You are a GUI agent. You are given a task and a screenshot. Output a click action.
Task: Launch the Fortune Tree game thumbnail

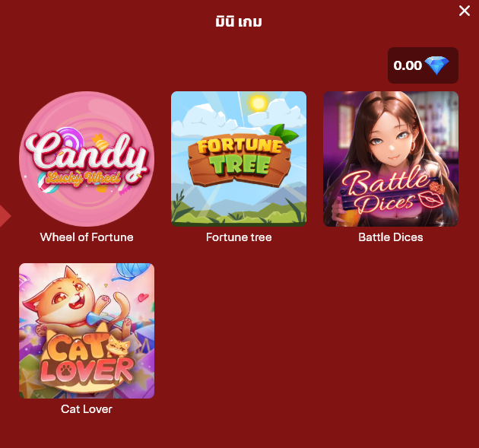coord(239,159)
